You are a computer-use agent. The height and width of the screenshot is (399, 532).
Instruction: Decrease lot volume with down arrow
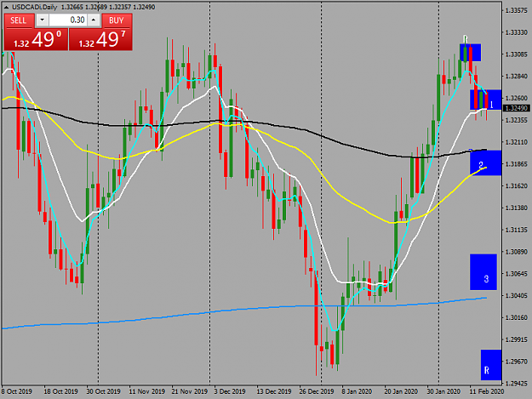(x=42, y=20)
